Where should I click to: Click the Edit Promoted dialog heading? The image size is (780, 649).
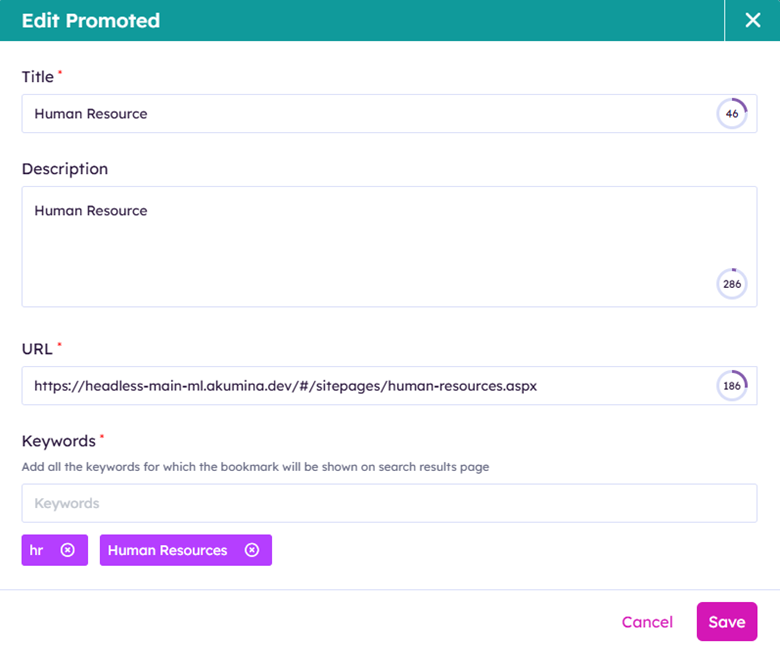tap(91, 20)
